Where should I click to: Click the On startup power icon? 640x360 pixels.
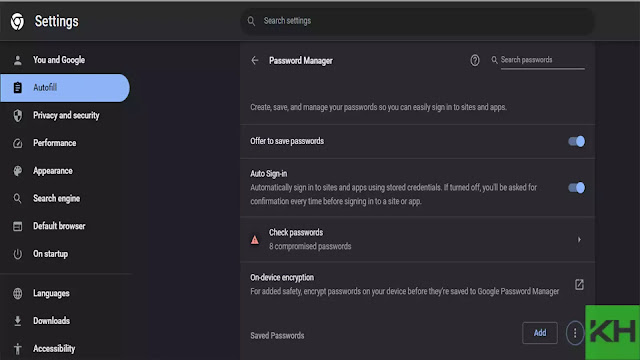coord(18,254)
